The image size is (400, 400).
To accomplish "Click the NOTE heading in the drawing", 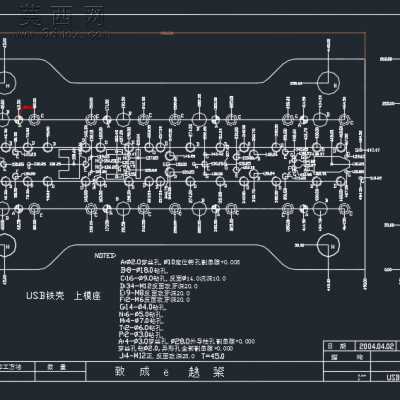I will tap(105, 256).
